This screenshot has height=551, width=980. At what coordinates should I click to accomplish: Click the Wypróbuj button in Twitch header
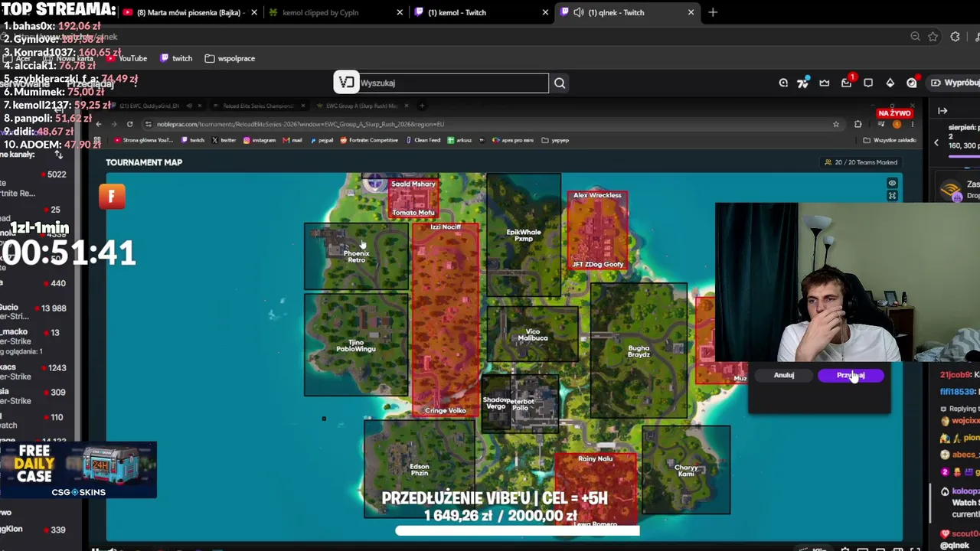954,83
